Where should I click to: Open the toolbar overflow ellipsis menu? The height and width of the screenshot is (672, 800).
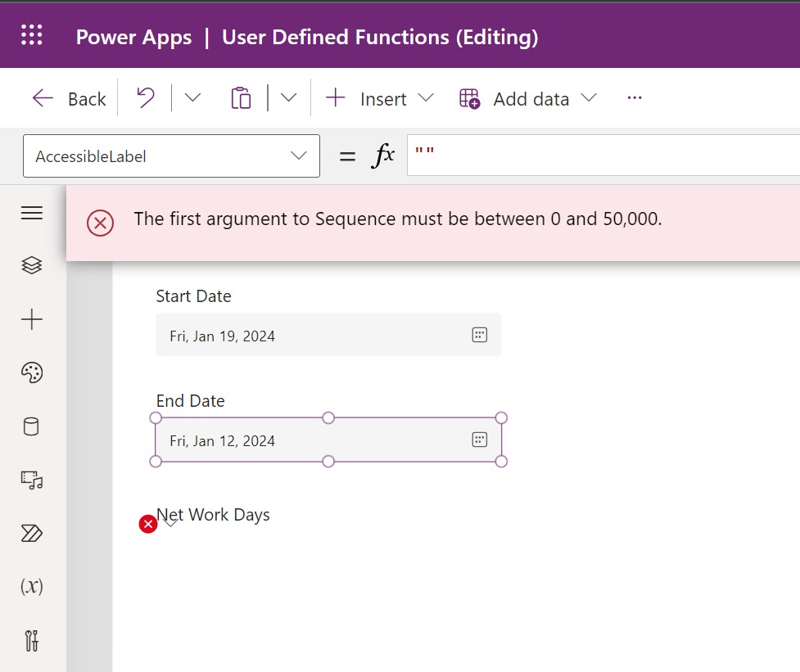point(635,97)
